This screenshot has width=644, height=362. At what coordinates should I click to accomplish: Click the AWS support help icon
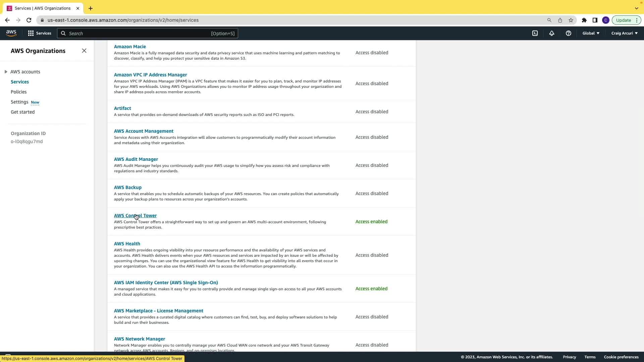point(569,33)
